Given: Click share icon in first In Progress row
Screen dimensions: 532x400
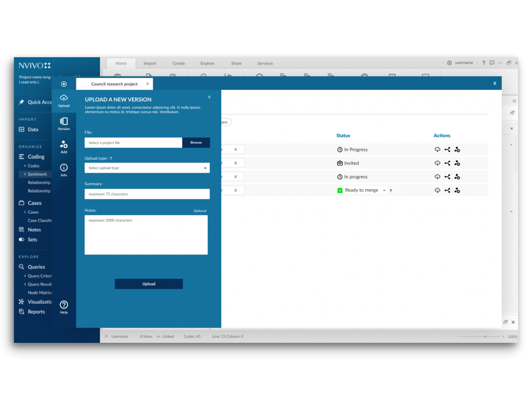Looking at the screenshot, I should [x=447, y=150].
